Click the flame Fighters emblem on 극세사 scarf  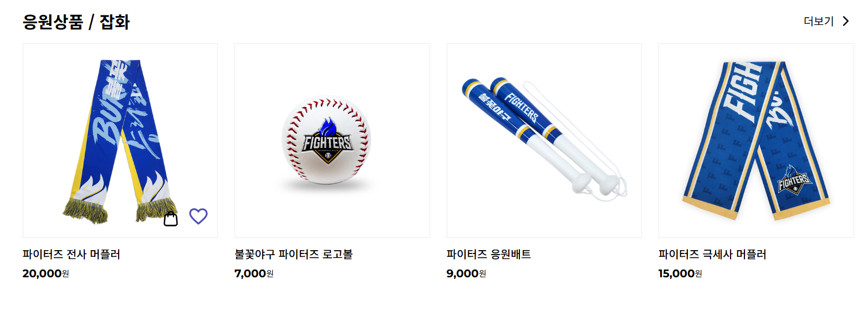pyautogui.click(x=794, y=178)
